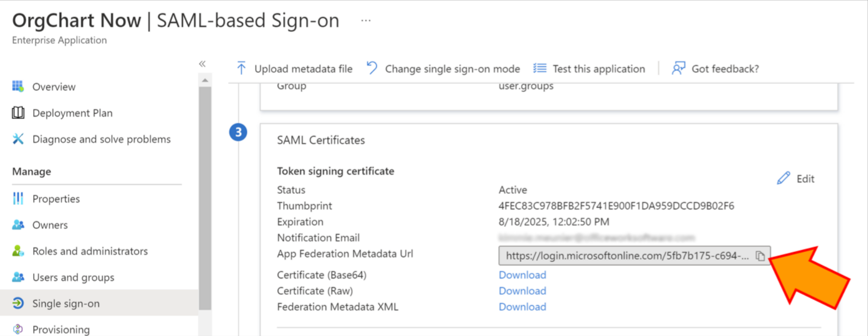This screenshot has height=336, width=868.
Task: Go to Diagnose and solve problems
Action: point(101,139)
